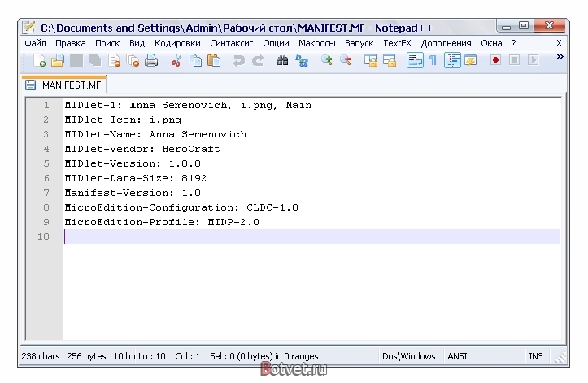This screenshot has height=383, width=588.
Task: Click MIDlet-Vendor: HeroCraft line
Action: (x=142, y=149)
